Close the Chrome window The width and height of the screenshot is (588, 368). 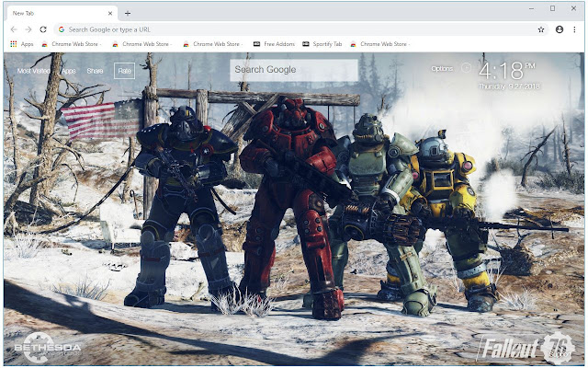(x=573, y=8)
